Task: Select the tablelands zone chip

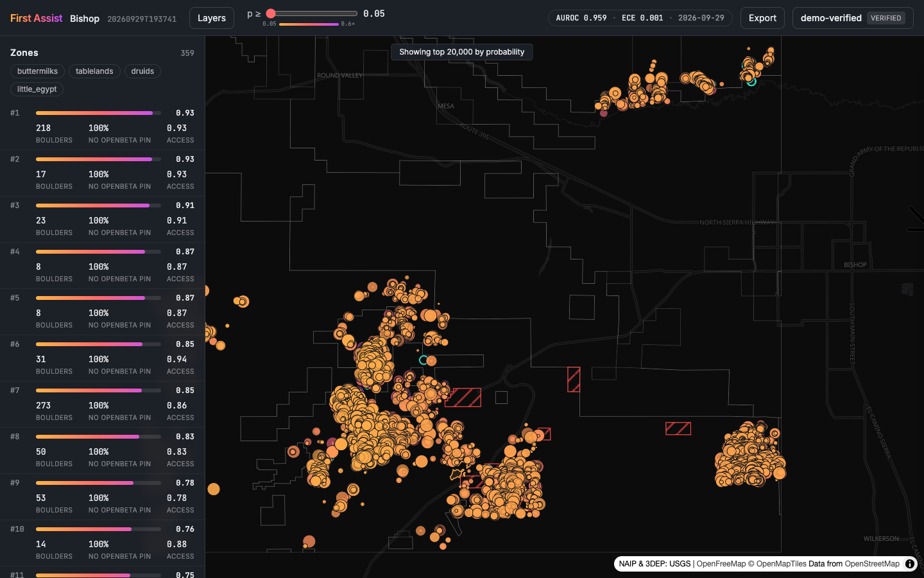Action: pos(94,71)
